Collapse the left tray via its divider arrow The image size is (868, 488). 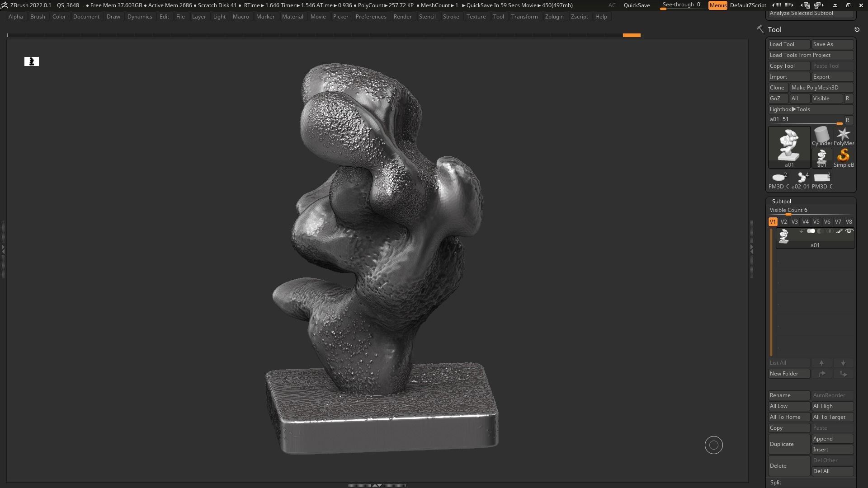tap(3, 249)
